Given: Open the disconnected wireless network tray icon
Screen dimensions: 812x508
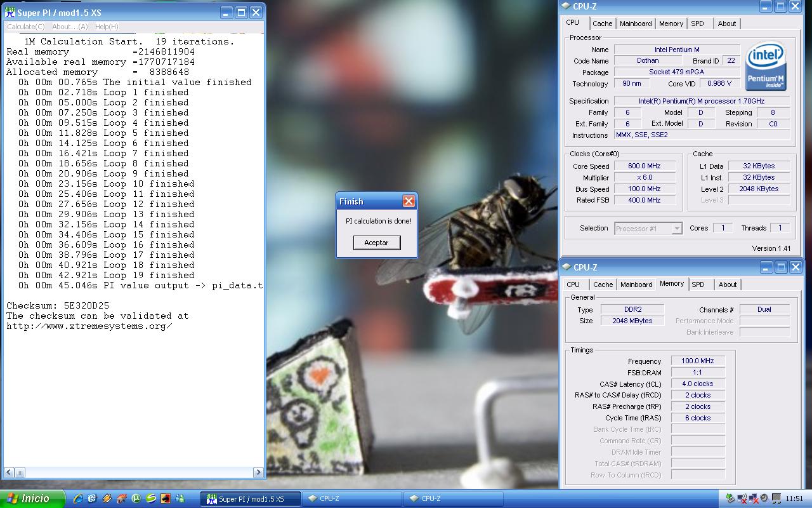Looking at the screenshot, I should 742,498.
